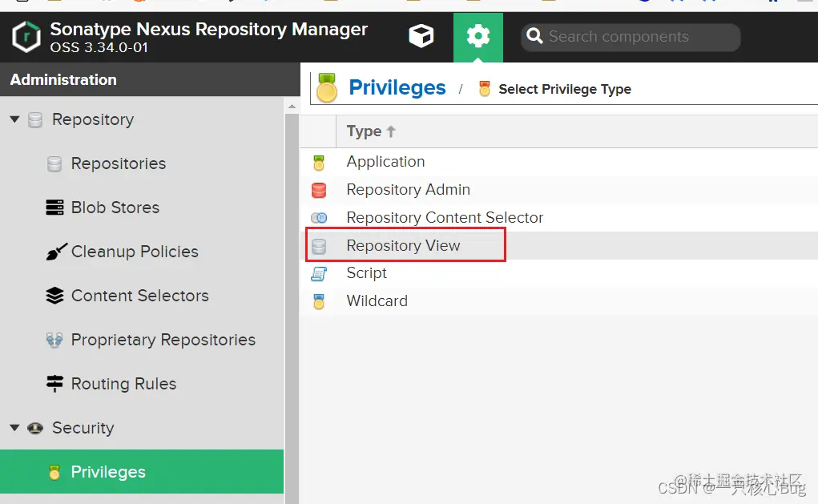
Task: Click the Routing Rules signpost icon
Action: (x=54, y=384)
